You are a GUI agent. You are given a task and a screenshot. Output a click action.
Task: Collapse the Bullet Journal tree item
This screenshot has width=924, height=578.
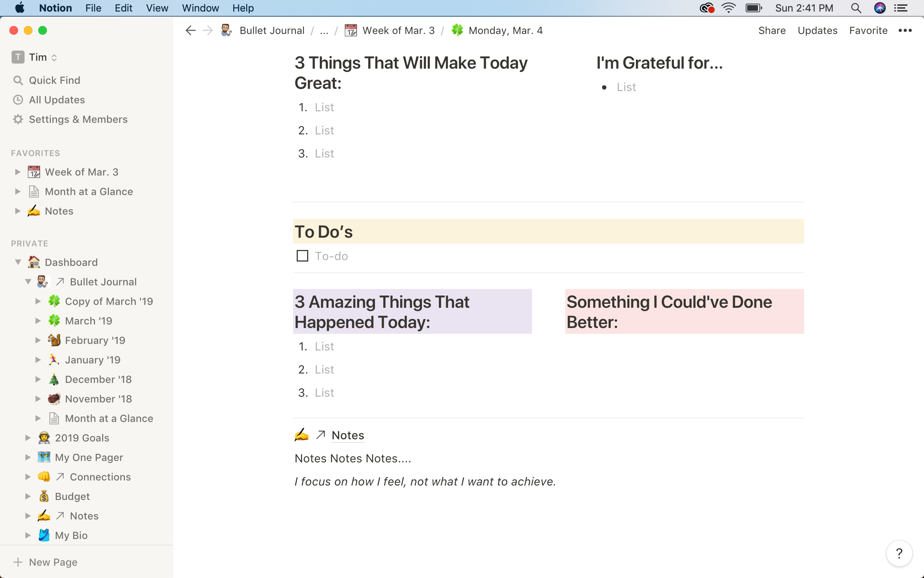click(x=28, y=282)
